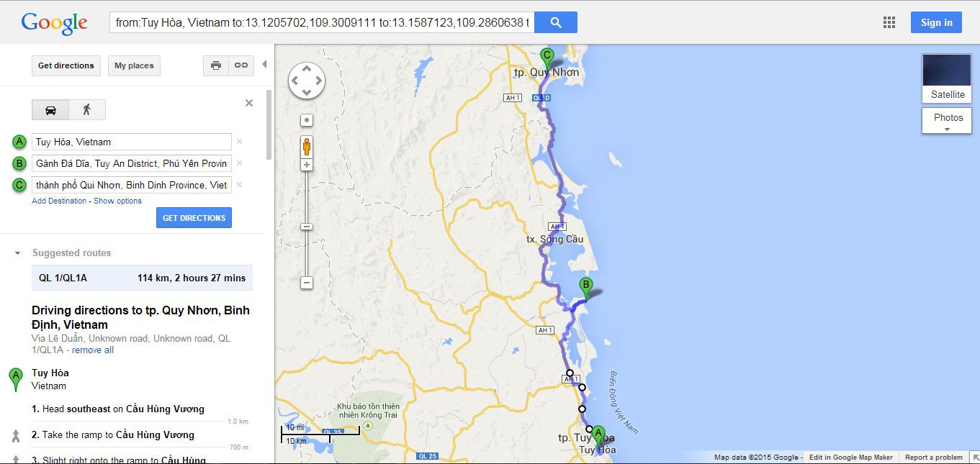Image resolution: width=980 pixels, height=464 pixels.
Task: Click the Driving directions heading text
Action: pos(140,317)
